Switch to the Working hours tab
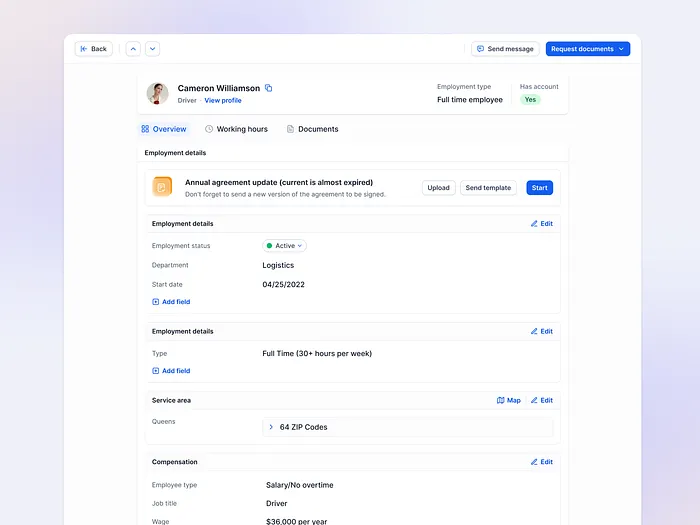This screenshot has width=700, height=525. 237,129
